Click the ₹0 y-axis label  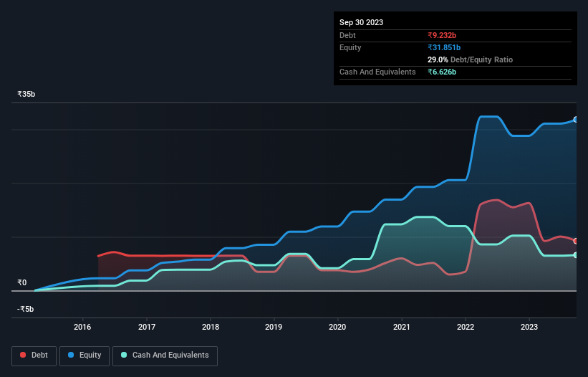(x=22, y=282)
